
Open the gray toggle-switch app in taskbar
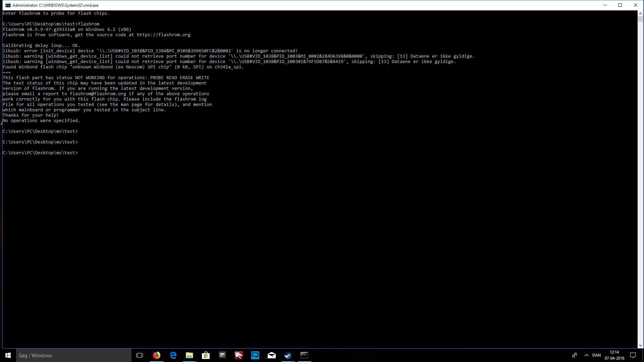coord(222,355)
